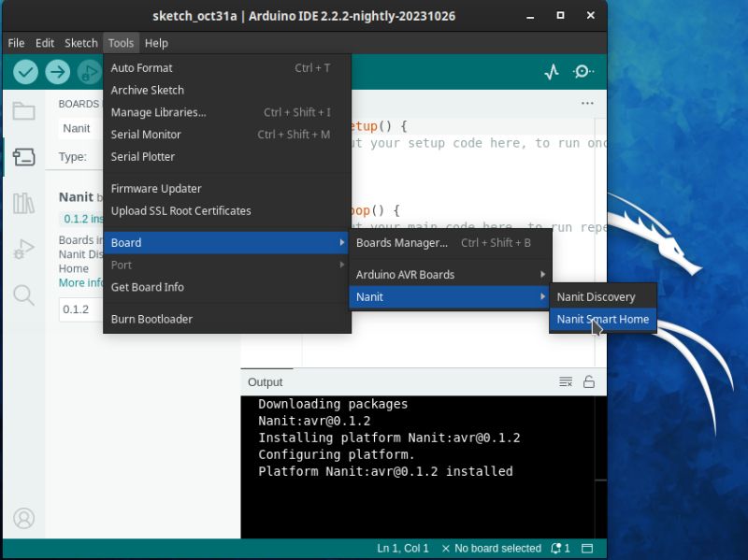
Task: Open the Sketch menu
Action: click(x=80, y=43)
